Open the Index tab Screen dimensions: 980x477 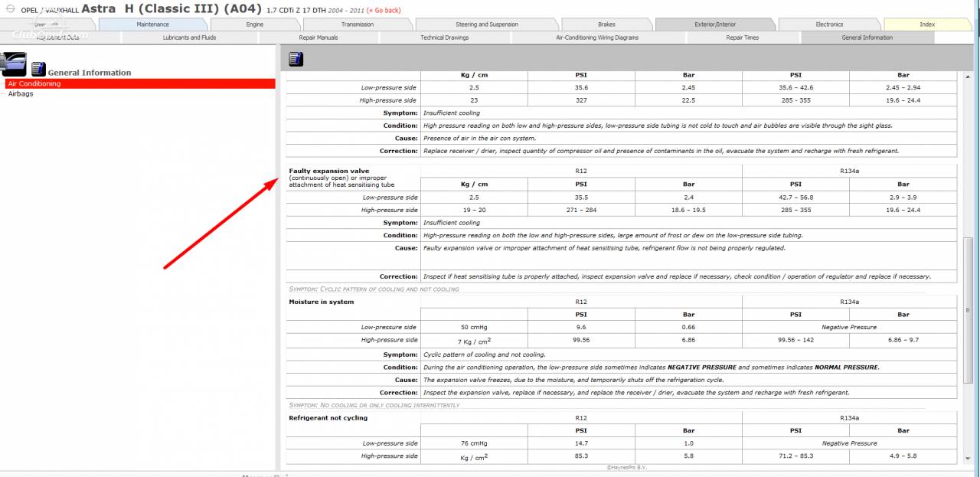[927, 25]
